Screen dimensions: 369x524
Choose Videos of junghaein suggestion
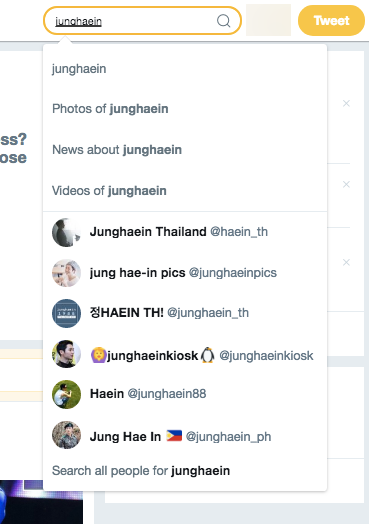[x=185, y=191]
